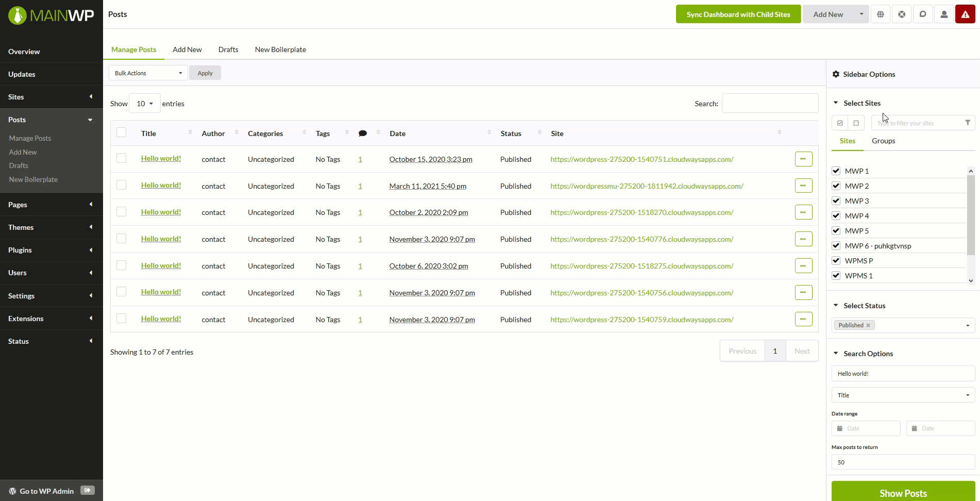This screenshot has height=501, width=980.
Task: Open actions menu for wordpress-275200-1540756 post
Action: pos(803,292)
